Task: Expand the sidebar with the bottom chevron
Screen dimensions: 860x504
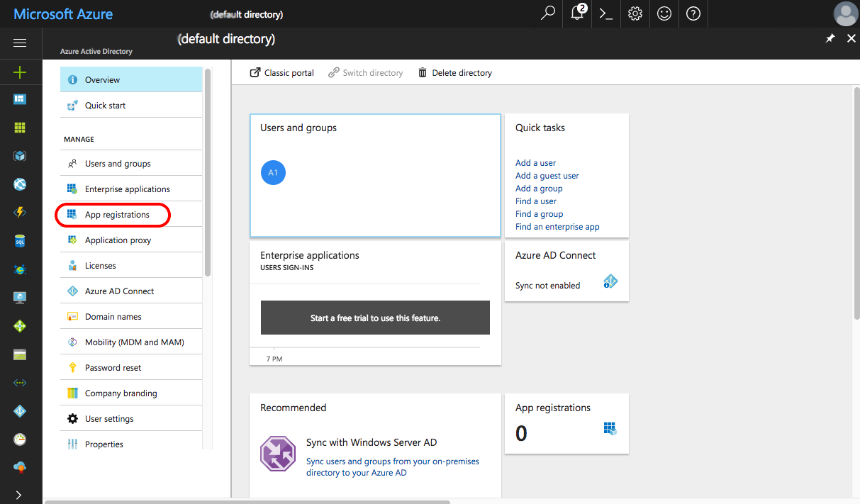Action: pyautogui.click(x=20, y=495)
